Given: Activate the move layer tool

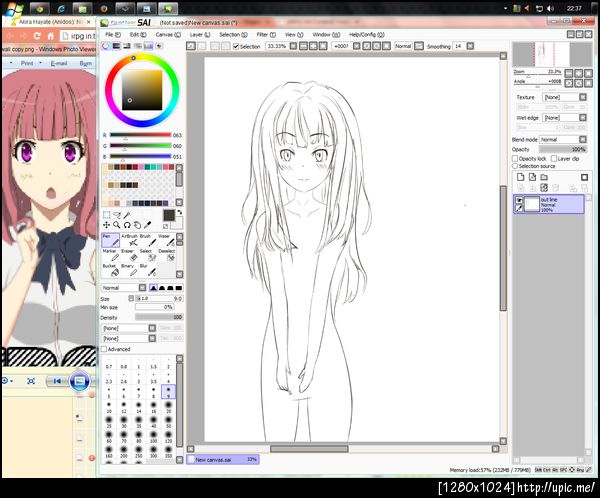Looking at the screenshot, I should pos(107,225).
